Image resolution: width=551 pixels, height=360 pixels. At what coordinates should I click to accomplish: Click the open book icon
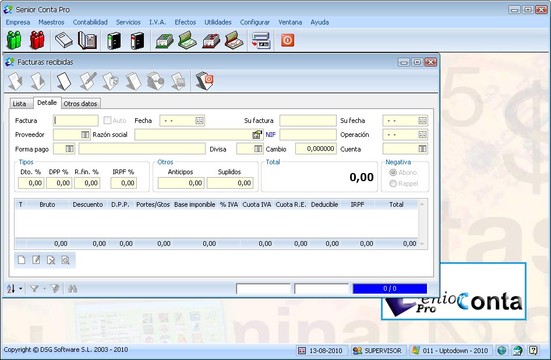point(87,40)
